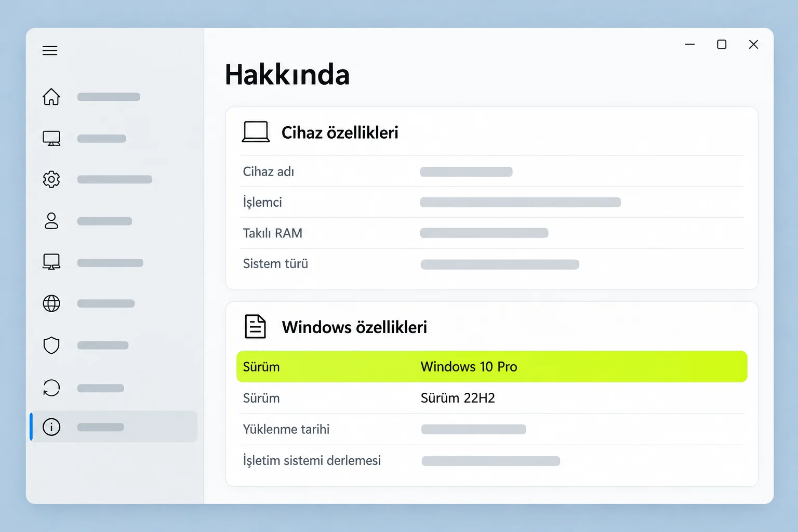Select the Takılı RAM label

coord(273,233)
